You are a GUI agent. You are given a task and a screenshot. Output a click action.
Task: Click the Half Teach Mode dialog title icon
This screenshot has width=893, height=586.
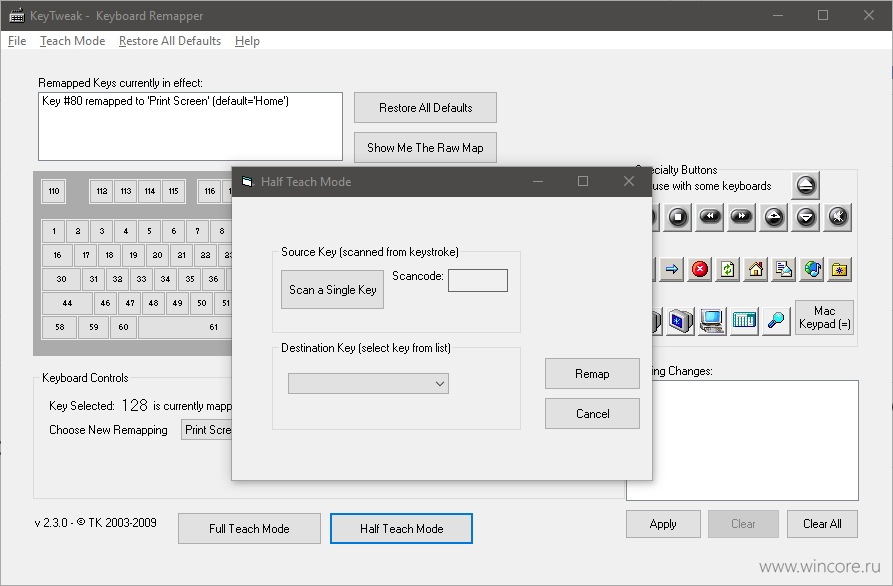247,182
